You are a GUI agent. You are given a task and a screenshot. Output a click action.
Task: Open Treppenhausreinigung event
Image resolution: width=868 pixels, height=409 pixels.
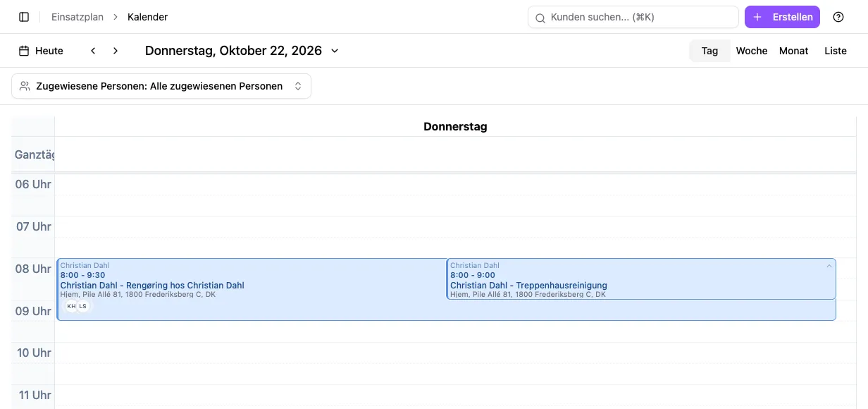pos(641,279)
